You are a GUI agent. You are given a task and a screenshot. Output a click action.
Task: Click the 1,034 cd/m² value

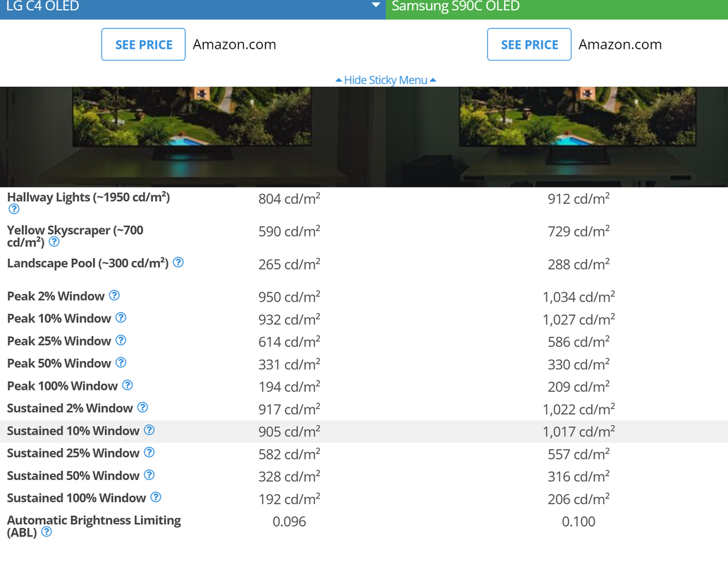579,297
